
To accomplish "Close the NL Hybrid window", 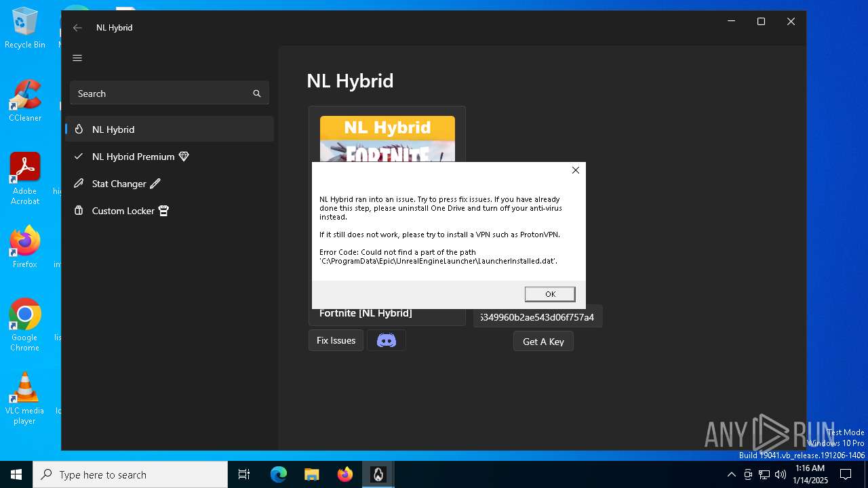I will (791, 22).
